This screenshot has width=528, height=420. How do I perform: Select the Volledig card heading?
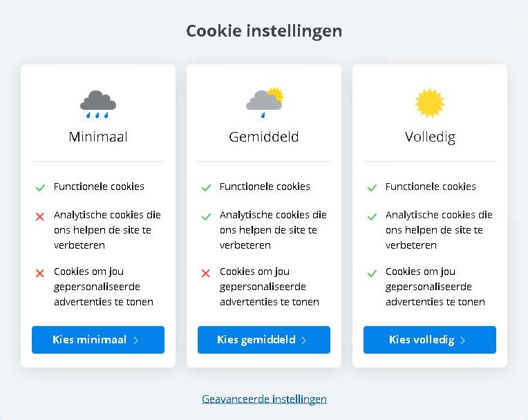(x=430, y=137)
